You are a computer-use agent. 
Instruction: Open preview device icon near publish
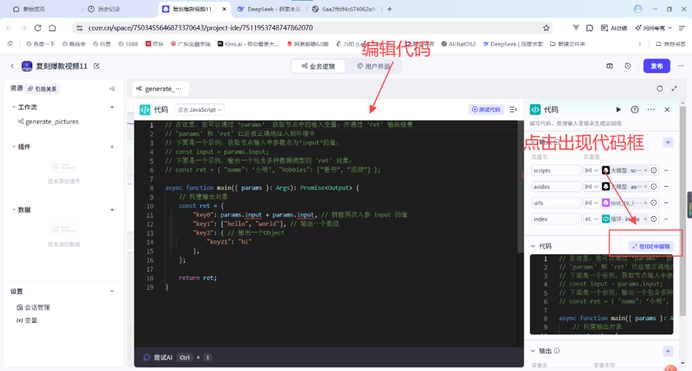tap(609, 66)
